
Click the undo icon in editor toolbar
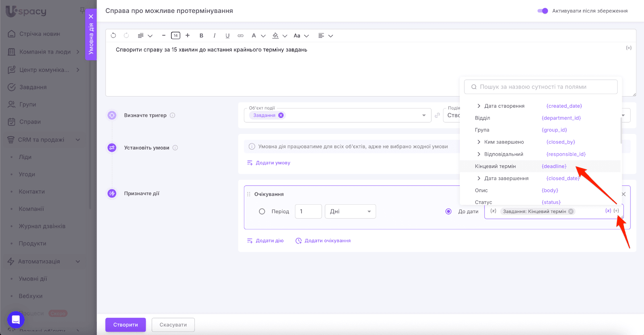pos(114,35)
